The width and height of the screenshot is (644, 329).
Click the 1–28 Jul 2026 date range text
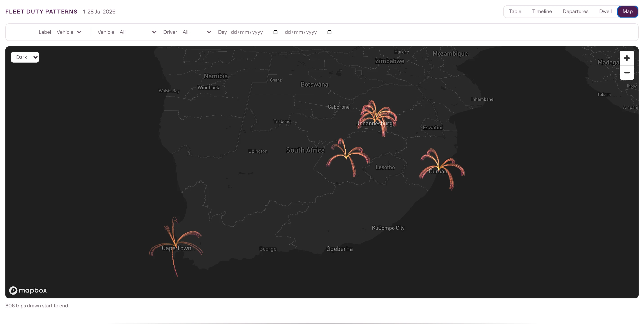coord(99,11)
